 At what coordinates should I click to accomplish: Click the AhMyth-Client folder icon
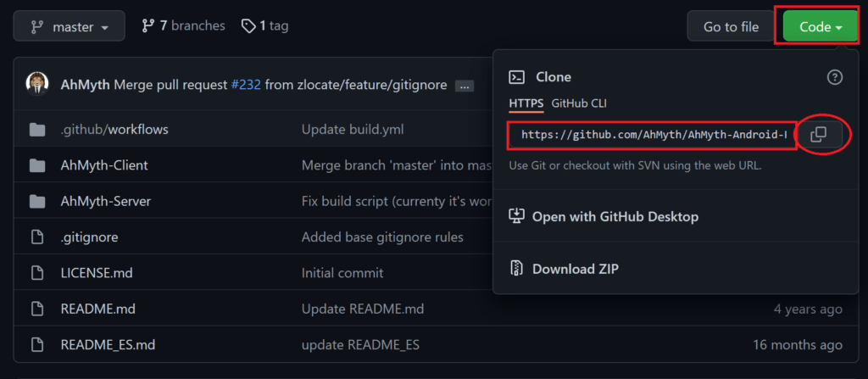[37, 165]
